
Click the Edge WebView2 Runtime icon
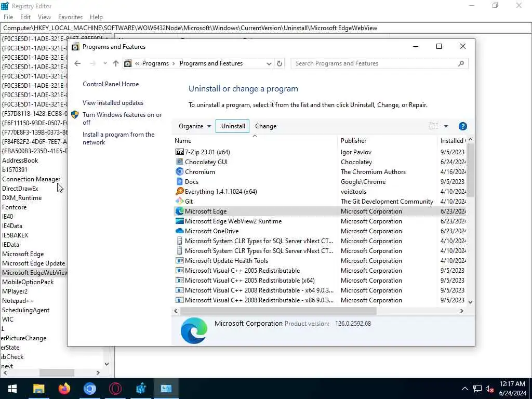point(179,221)
